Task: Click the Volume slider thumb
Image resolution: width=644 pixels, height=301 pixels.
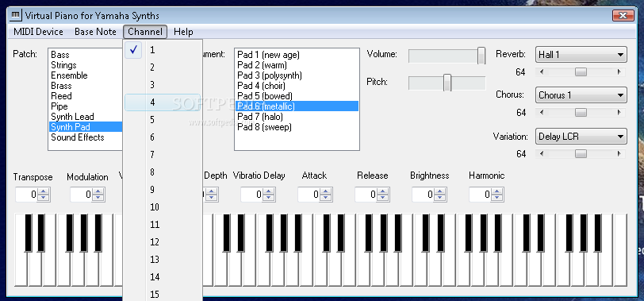Action: [x=481, y=56]
